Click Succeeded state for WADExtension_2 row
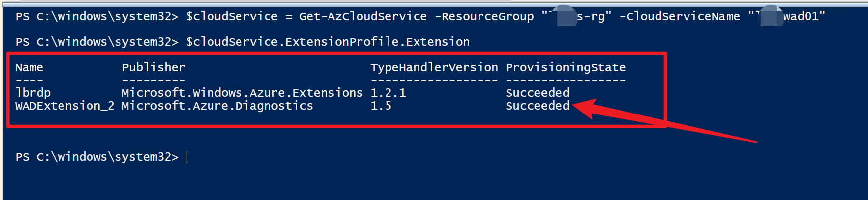Image resolution: width=868 pixels, height=200 pixels. 537,106
